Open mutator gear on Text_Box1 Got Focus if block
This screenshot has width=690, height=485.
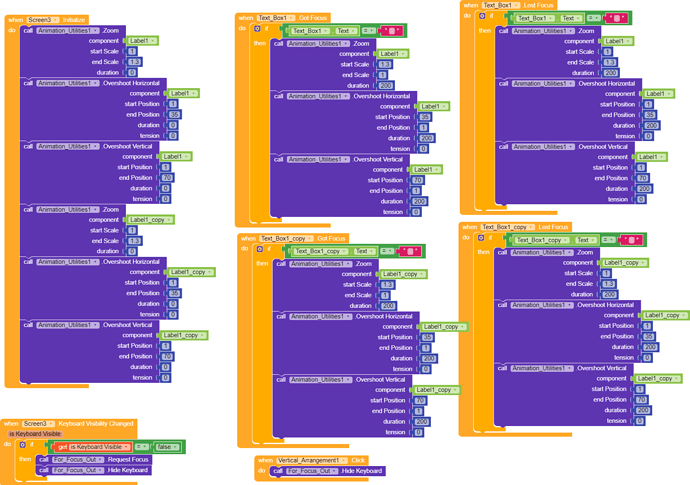point(257,29)
